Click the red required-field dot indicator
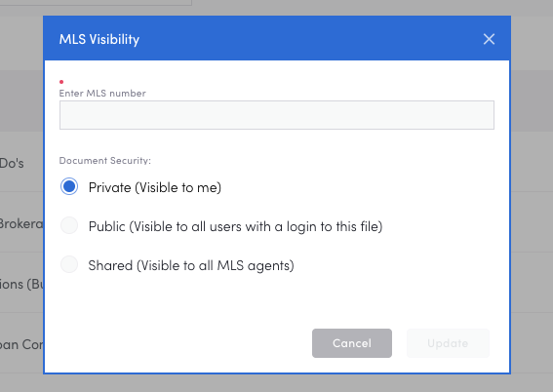553x392 pixels. point(61,82)
